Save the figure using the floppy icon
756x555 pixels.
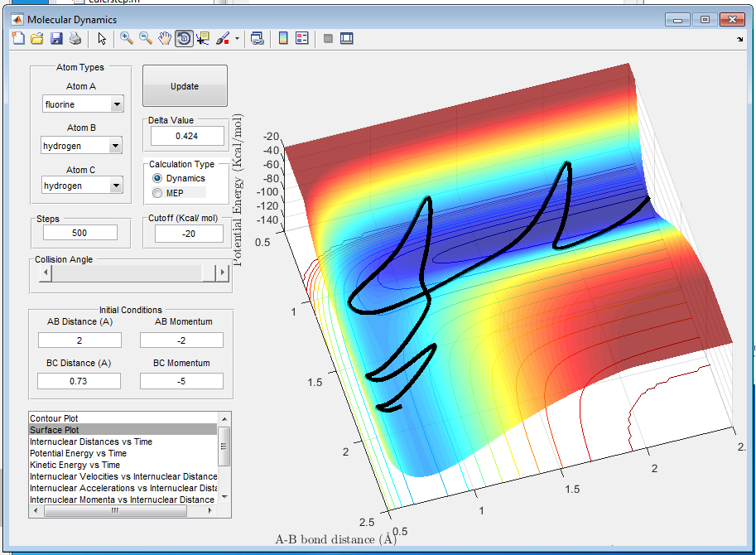pos(56,38)
